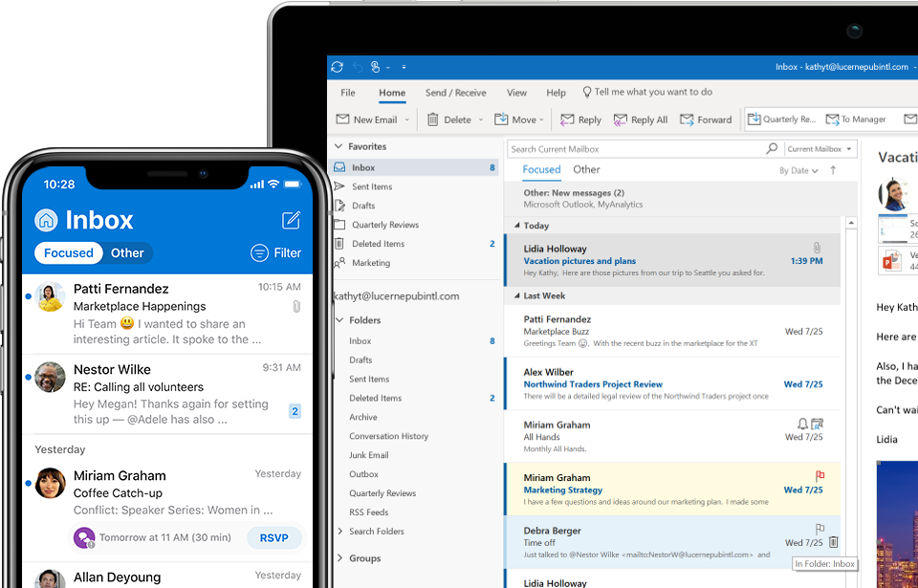Click the Send/Receive sync icon in title bar
The width and height of the screenshot is (918, 588).
tap(337, 67)
